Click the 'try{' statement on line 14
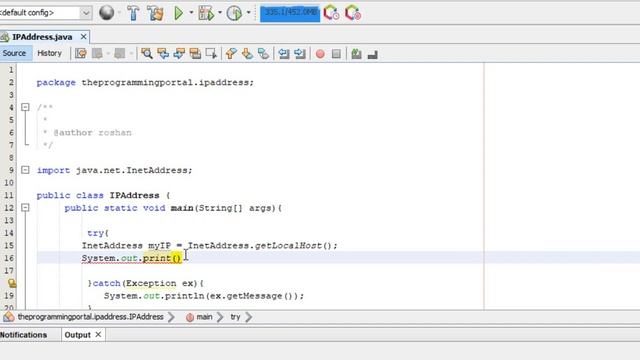This screenshot has width=640, height=360. (x=98, y=233)
